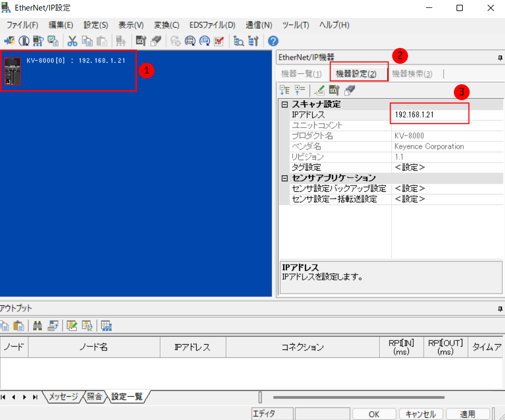Open the 設定(S) menu
Viewport: 505px width, 420px height.
[x=95, y=25]
